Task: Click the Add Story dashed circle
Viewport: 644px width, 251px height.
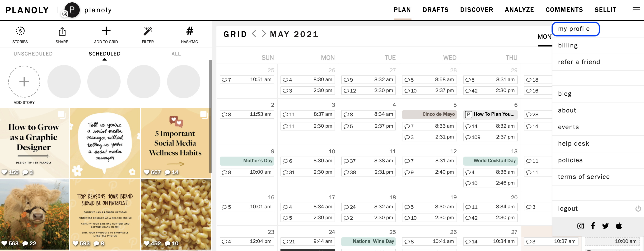Action: click(24, 82)
